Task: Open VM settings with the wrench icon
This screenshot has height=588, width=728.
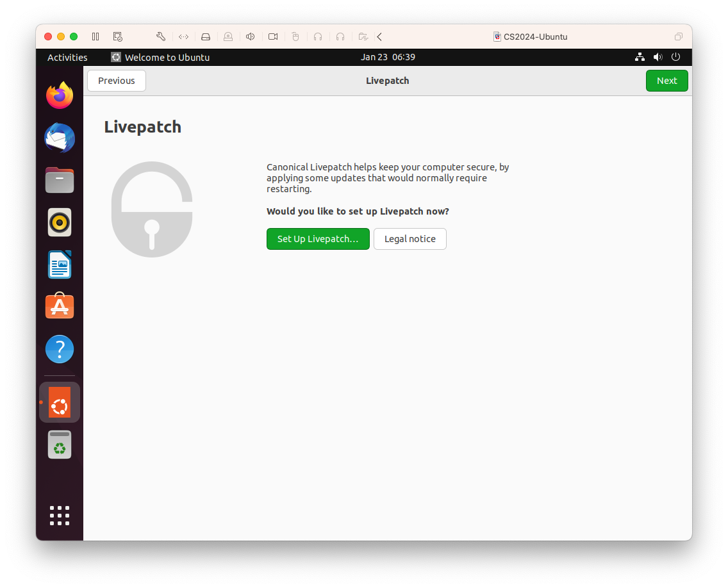Action: pos(160,37)
